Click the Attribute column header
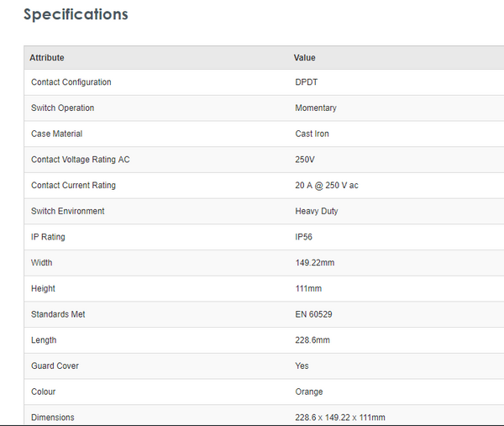This screenshot has width=504, height=426. point(47,58)
